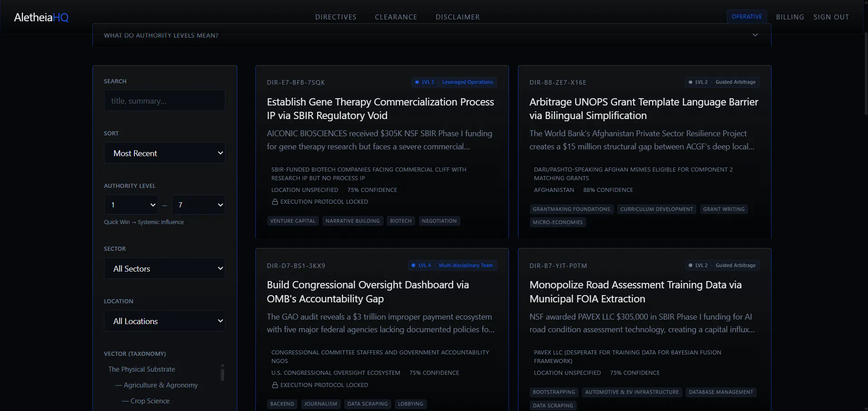Image resolution: width=868 pixels, height=411 pixels.
Task: Click the Lobbying tag
Action: (411, 404)
